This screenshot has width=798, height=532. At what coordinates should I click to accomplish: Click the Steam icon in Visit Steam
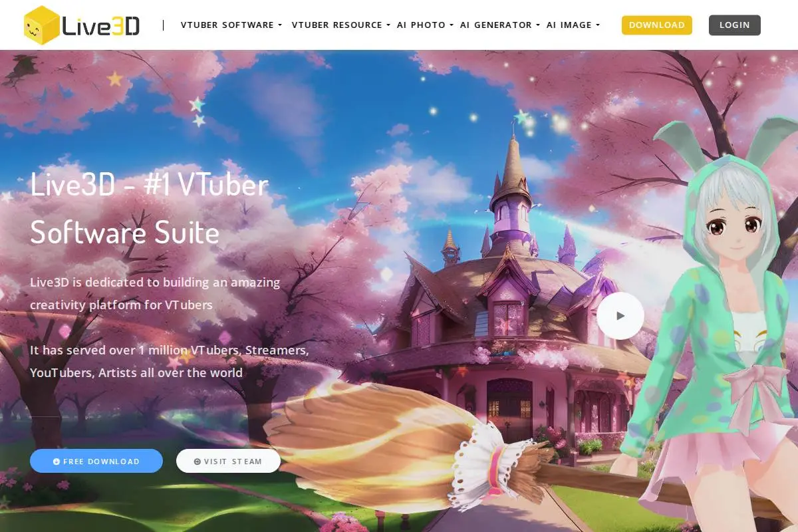[197, 462]
